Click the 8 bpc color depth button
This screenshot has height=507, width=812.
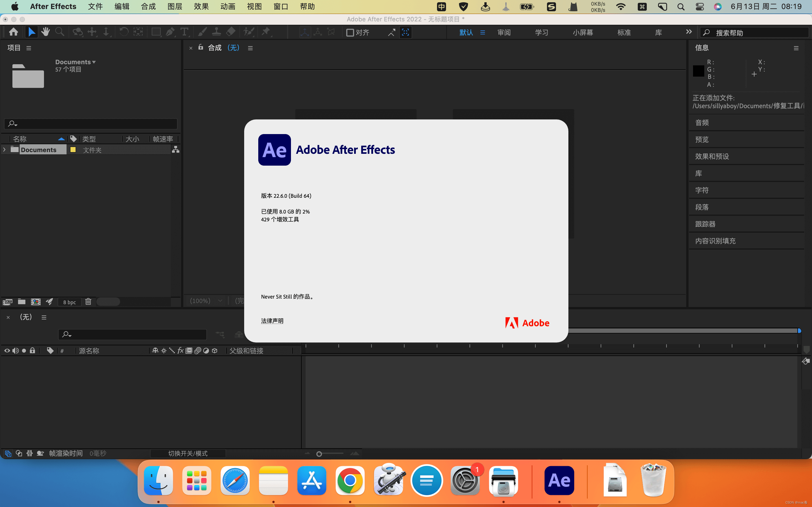click(70, 301)
